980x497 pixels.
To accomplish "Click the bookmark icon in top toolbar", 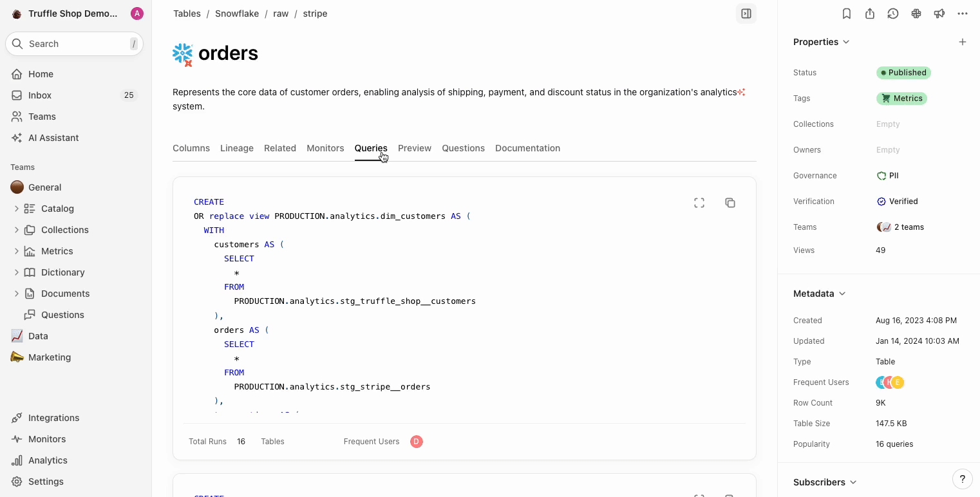I will [x=847, y=14].
